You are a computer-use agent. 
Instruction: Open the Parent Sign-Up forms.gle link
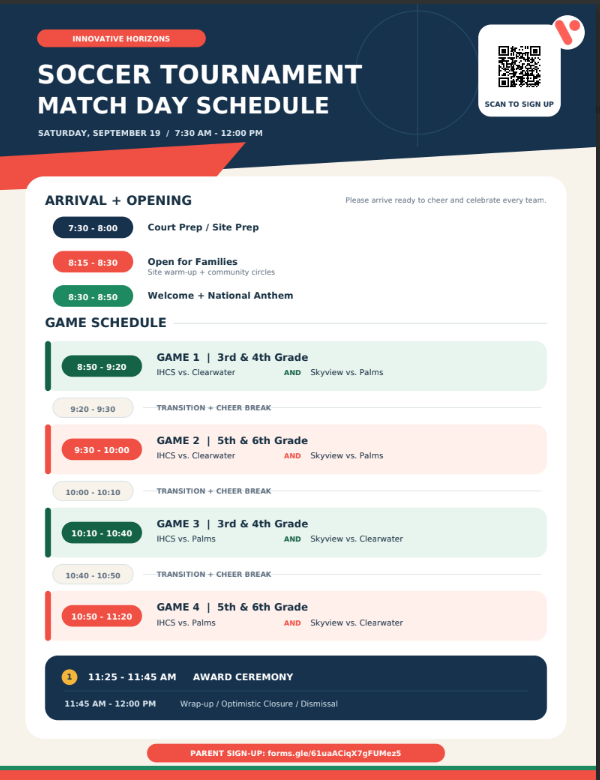coord(296,753)
